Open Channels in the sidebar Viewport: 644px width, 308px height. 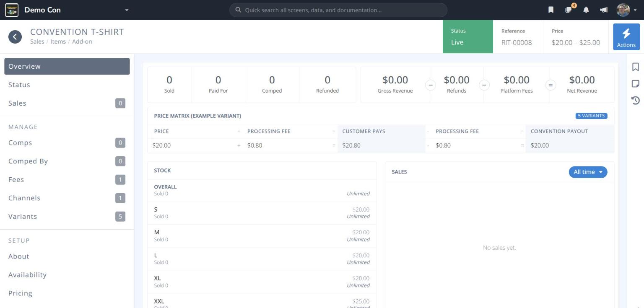pos(67,198)
